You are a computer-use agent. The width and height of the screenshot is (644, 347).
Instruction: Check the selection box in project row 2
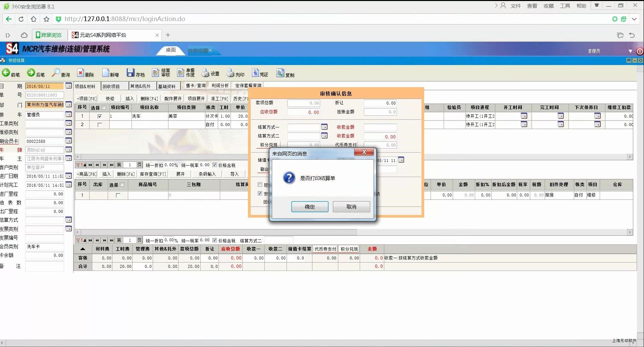(x=100, y=125)
